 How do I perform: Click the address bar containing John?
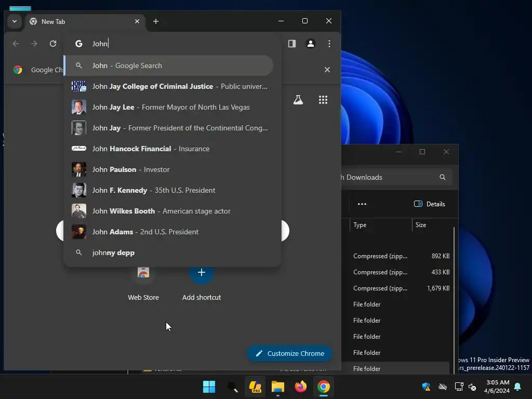(172, 44)
